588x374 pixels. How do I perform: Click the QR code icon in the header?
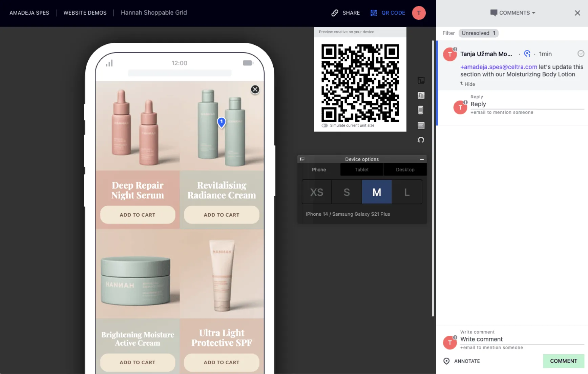click(x=374, y=13)
